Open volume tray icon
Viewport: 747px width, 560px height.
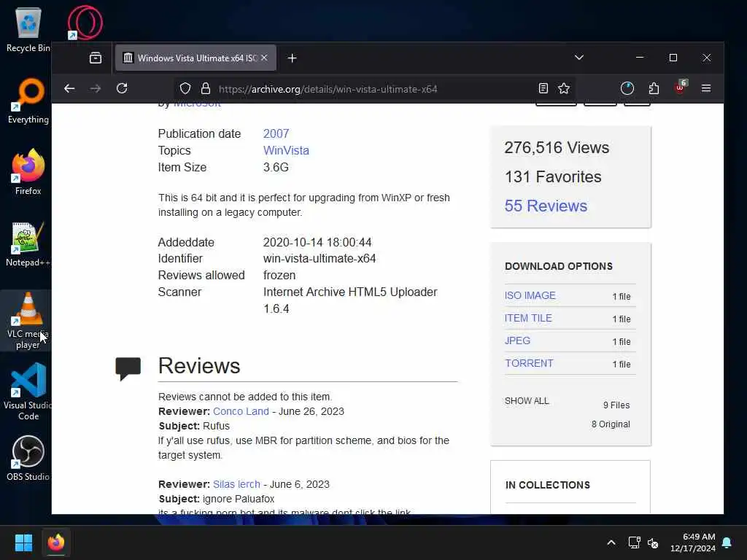(x=653, y=542)
